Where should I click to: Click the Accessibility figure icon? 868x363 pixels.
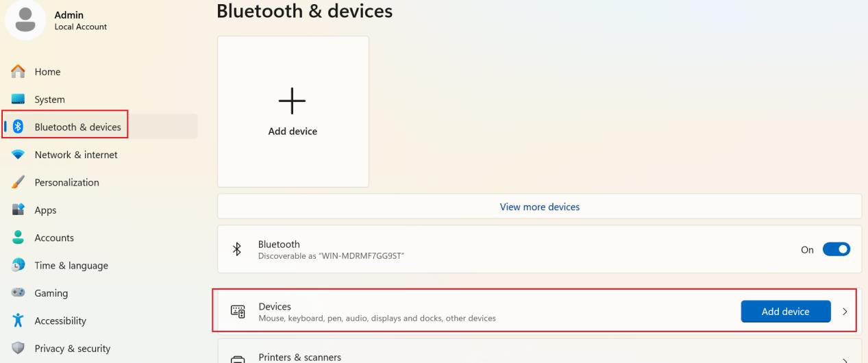click(18, 321)
